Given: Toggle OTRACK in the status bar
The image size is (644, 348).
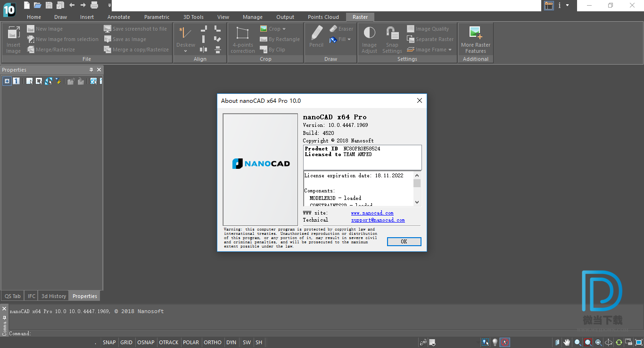Looking at the screenshot, I should (169, 342).
